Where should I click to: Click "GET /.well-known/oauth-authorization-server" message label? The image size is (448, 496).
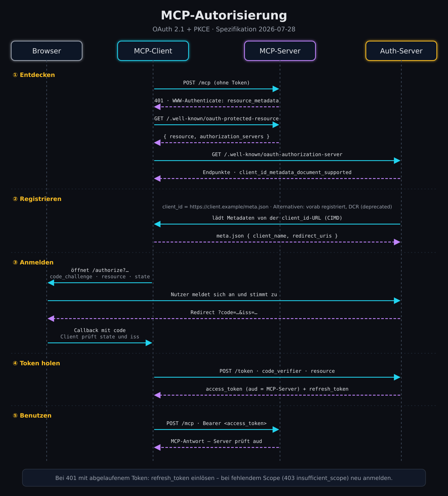coord(277,155)
